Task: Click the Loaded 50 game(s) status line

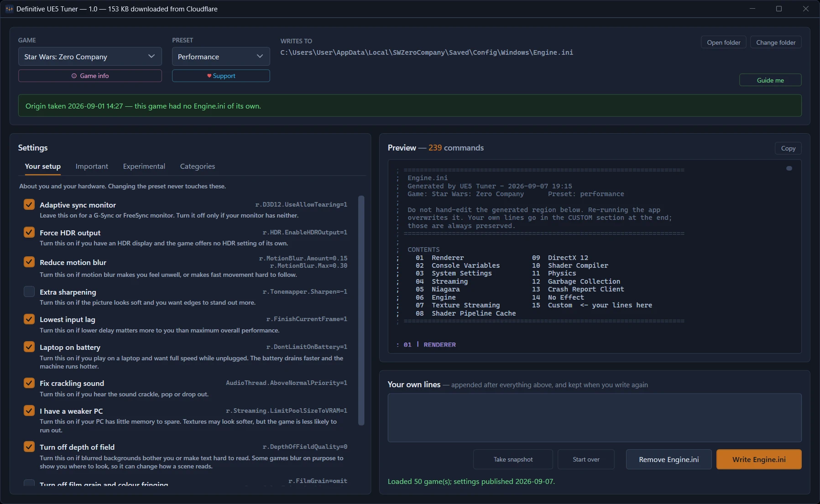Action: point(471,481)
